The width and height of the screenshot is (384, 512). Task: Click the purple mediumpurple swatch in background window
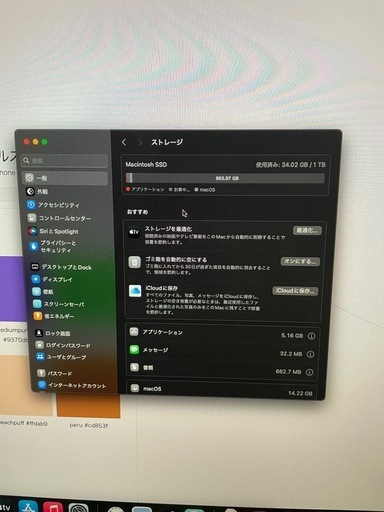(13, 288)
